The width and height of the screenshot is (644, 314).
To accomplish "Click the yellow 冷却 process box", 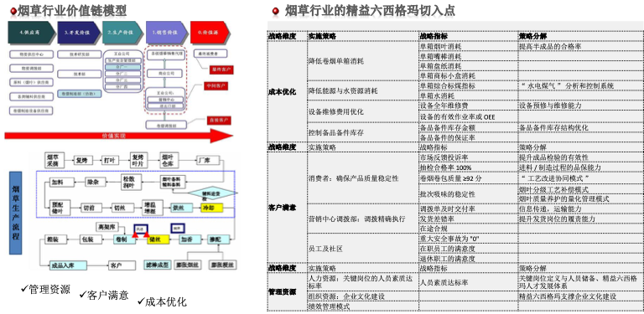I will (212, 208).
